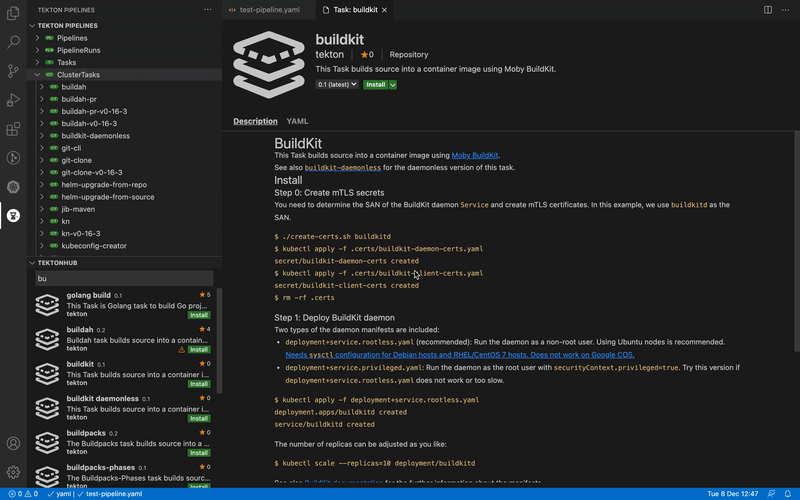The height and width of the screenshot is (500, 800).
Task: Open Run and Debug view
Action: (13, 100)
